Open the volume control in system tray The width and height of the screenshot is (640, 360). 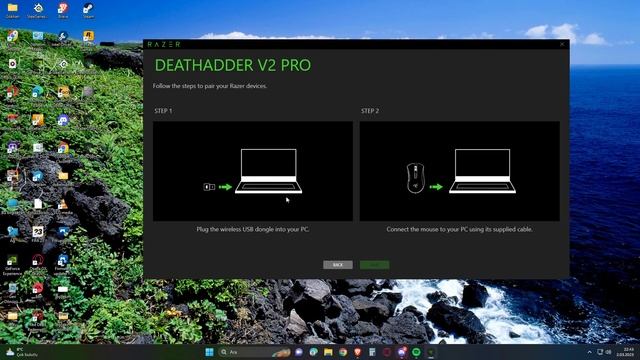(609, 352)
